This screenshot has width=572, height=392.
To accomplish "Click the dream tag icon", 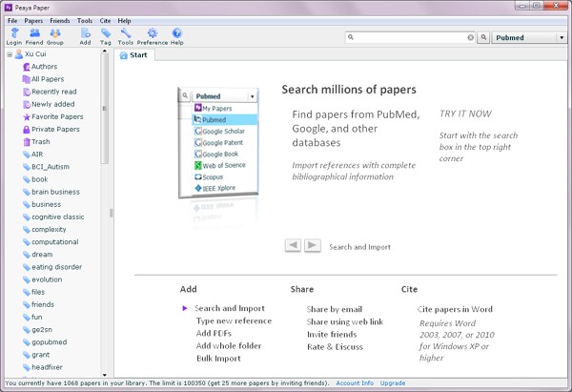I will pyautogui.click(x=27, y=255).
